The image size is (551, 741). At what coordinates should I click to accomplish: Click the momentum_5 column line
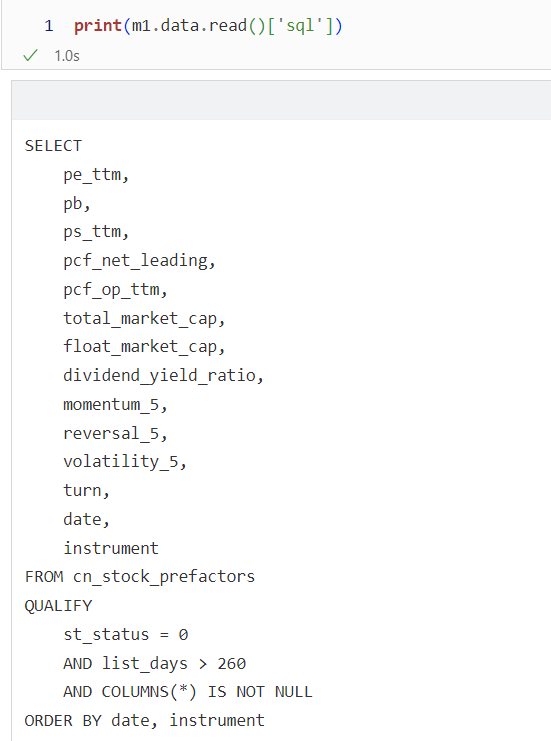tap(115, 405)
